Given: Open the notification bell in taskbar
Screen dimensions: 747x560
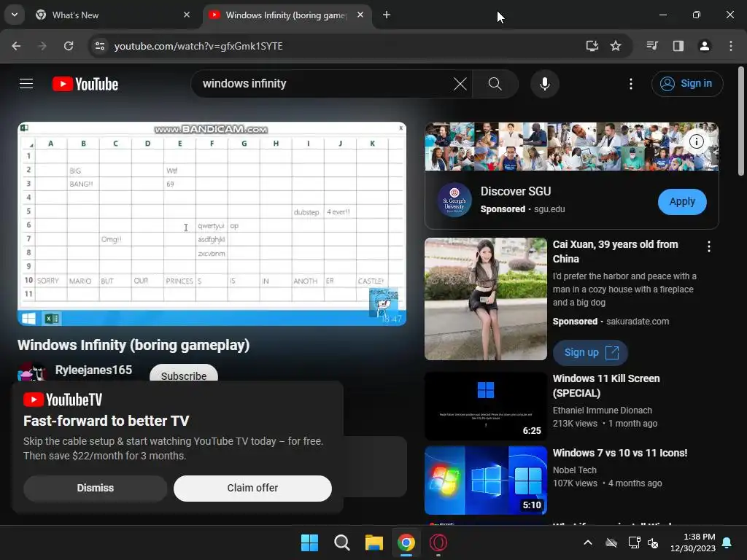Looking at the screenshot, I should 727,542.
